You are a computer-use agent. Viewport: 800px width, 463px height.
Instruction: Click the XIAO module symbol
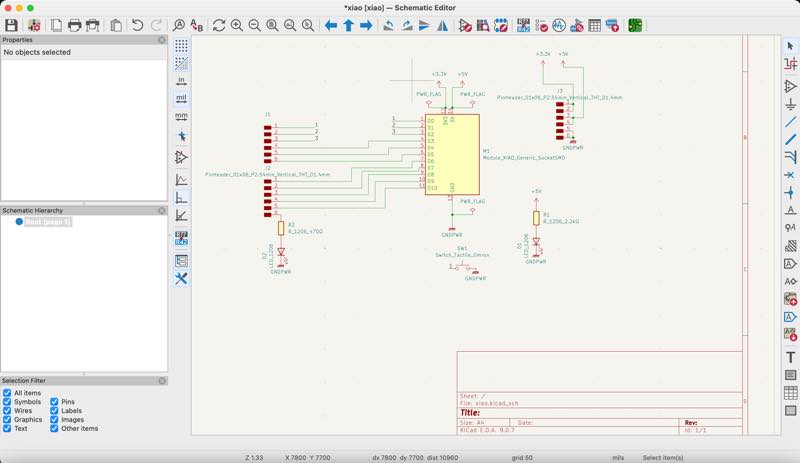coord(452,154)
